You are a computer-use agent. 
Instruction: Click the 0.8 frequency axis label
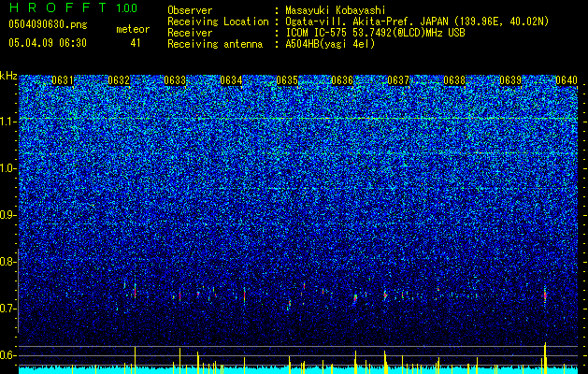point(7,262)
